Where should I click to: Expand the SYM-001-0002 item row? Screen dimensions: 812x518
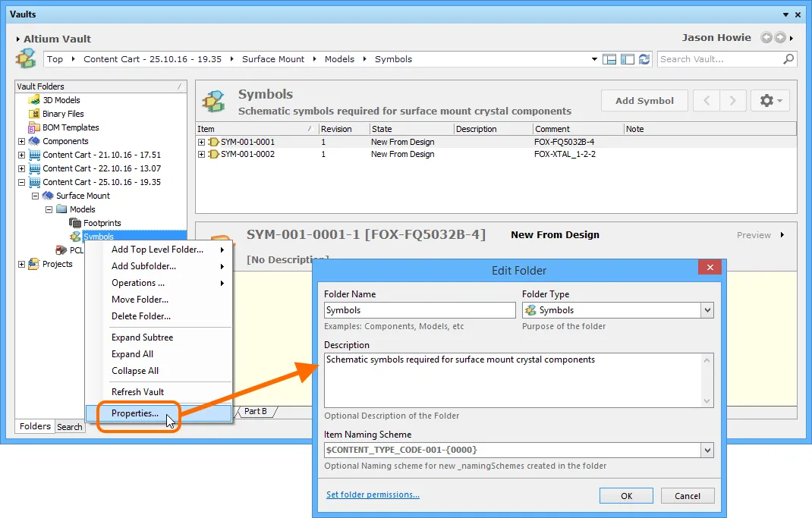(201, 154)
